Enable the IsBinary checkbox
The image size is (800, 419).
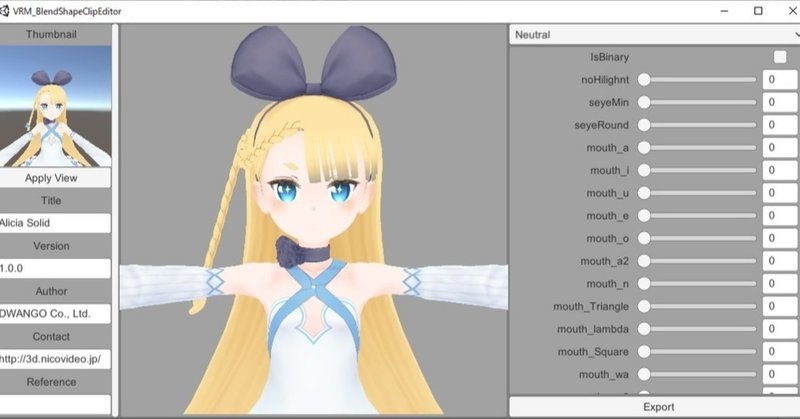coord(780,57)
